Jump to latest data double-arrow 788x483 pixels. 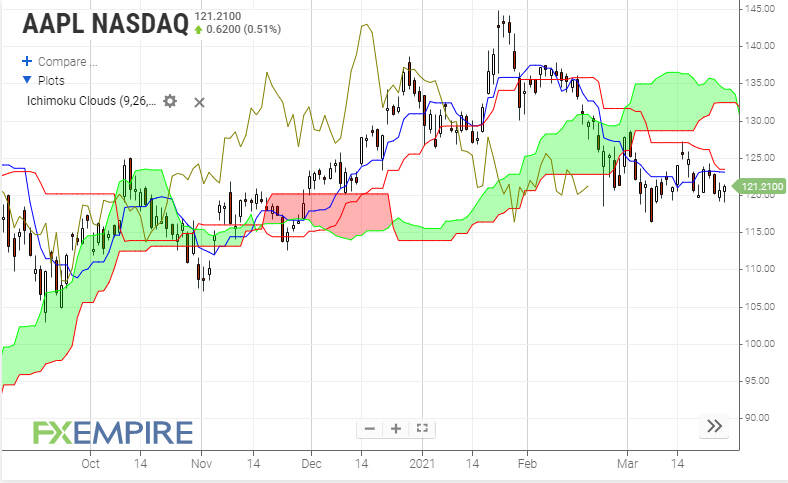pyautogui.click(x=714, y=426)
